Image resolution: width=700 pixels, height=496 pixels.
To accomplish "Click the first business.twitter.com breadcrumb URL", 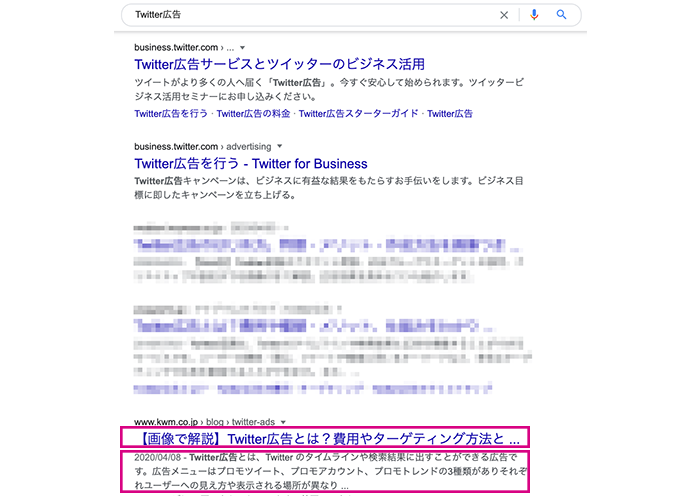I will point(184,47).
